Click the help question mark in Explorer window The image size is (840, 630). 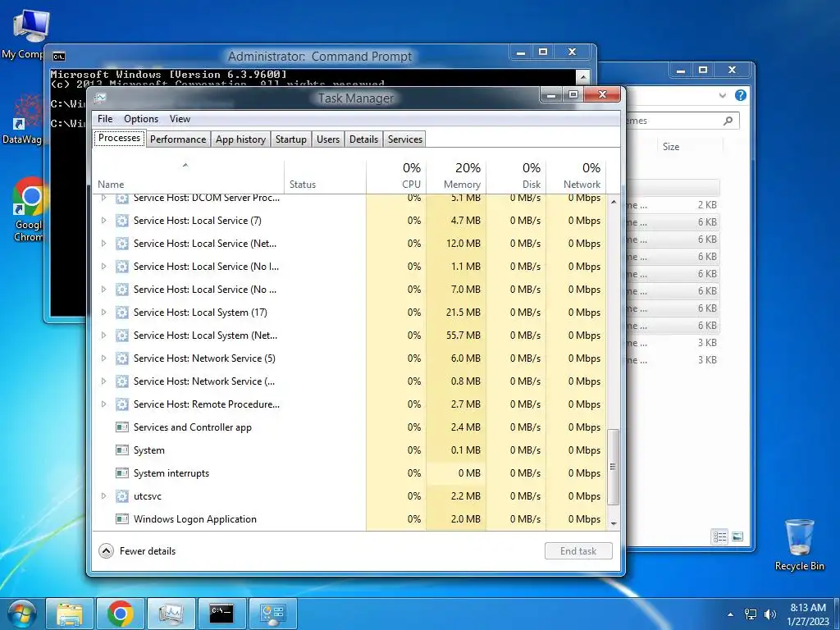(741, 95)
